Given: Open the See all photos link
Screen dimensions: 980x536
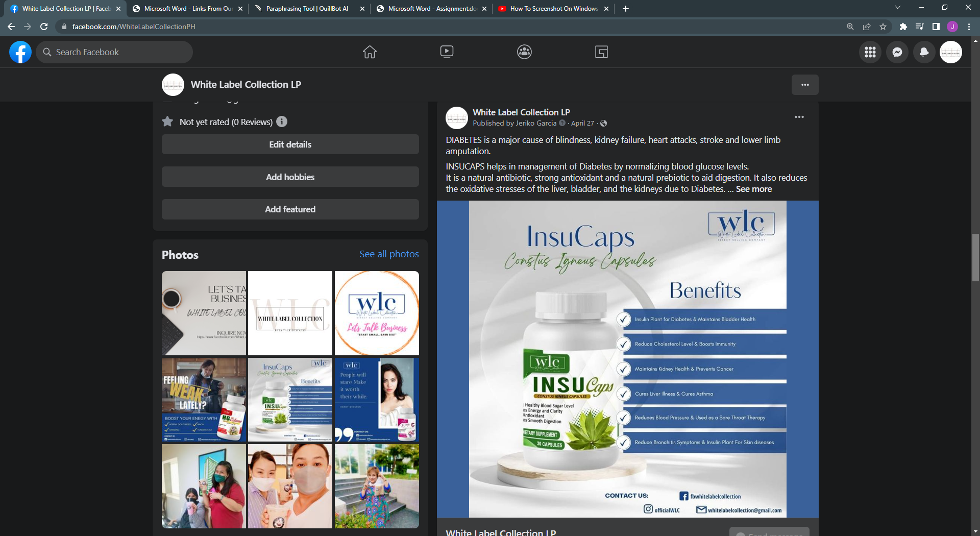Looking at the screenshot, I should point(389,254).
